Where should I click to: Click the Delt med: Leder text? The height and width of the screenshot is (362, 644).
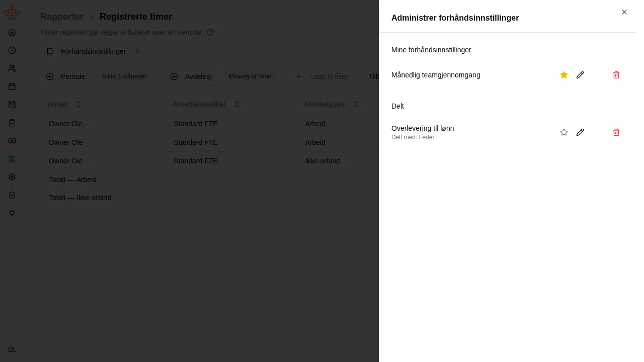point(413,137)
